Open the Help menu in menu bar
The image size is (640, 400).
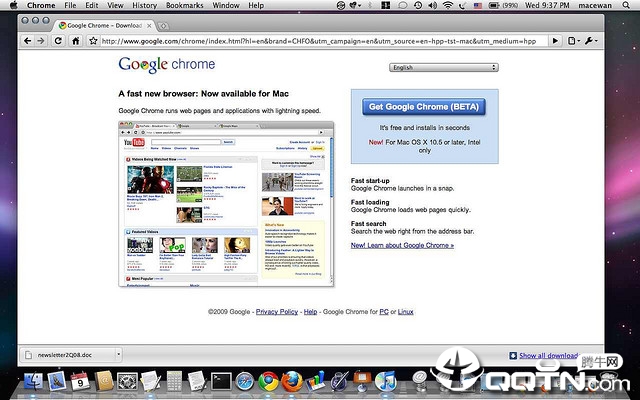256,5
